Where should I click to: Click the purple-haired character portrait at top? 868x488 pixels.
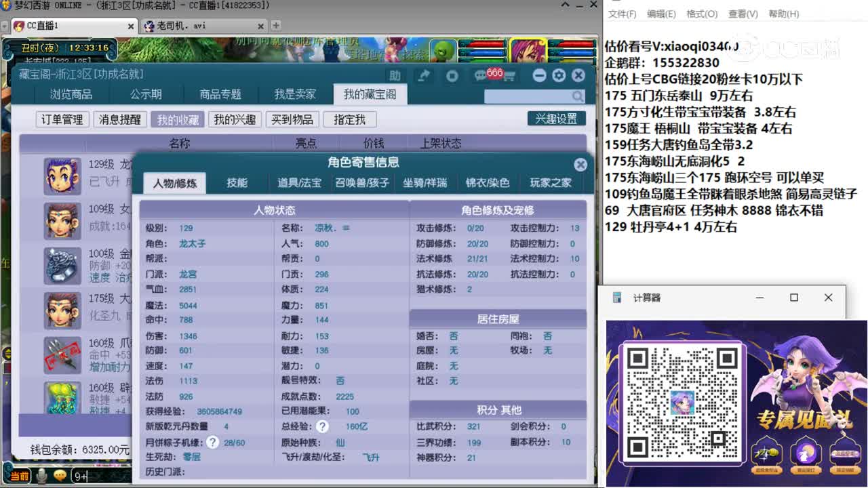tap(529, 51)
